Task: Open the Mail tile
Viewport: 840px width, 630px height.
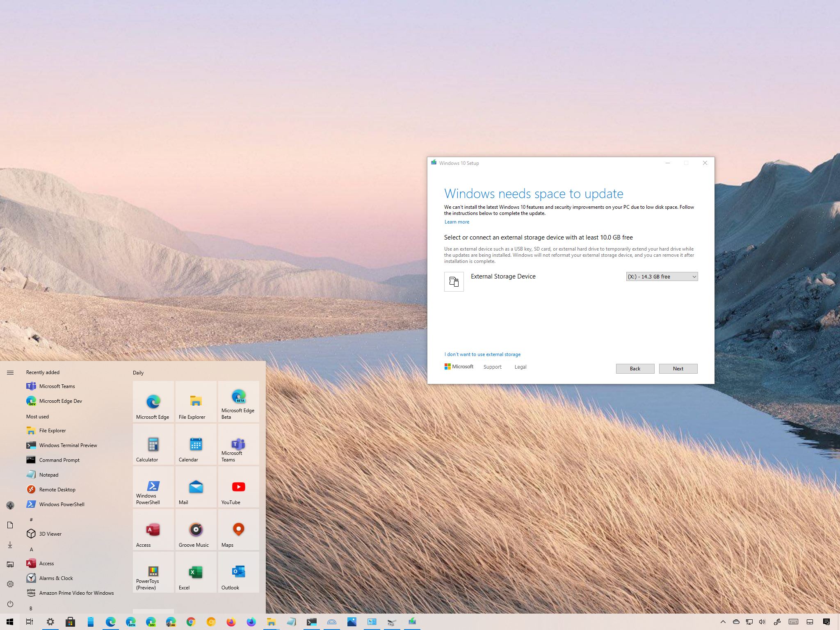Action: click(196, 487)
